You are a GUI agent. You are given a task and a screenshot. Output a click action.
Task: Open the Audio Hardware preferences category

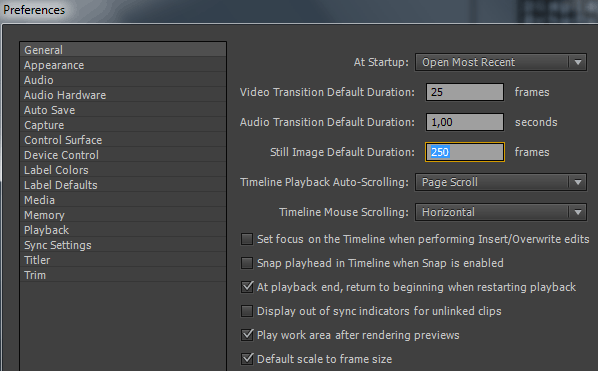coord(123,95)
